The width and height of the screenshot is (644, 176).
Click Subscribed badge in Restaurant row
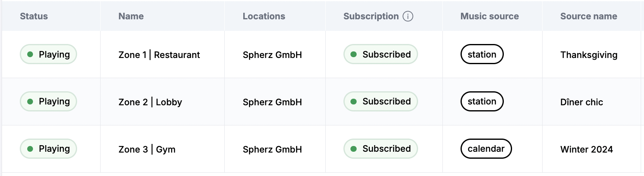(381, 54)
